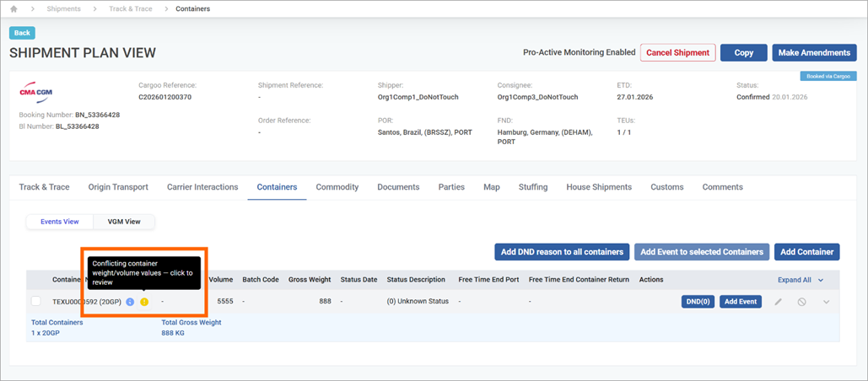Click booking number BN_53366428
This screenshot has height=381, width=868.
click(x=98, y=115)
